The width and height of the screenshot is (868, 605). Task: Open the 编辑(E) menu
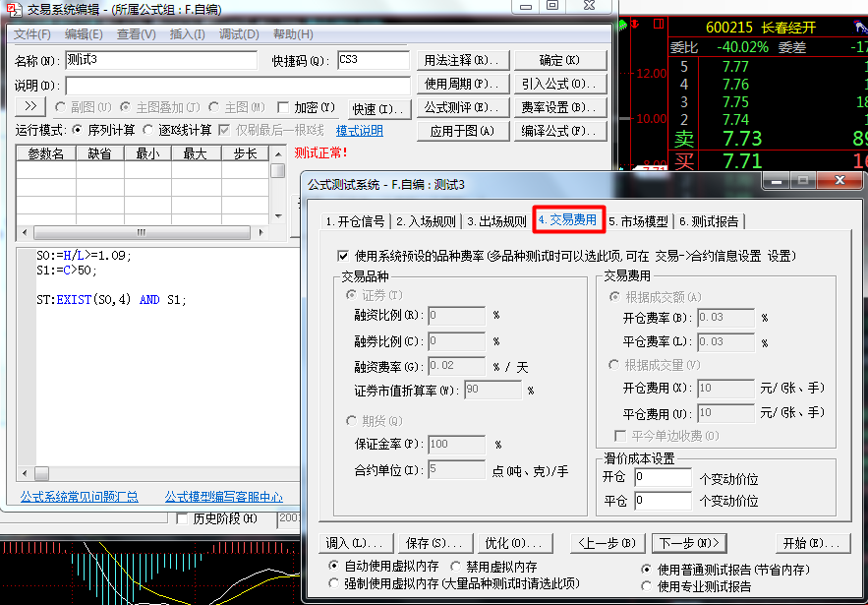[x=84, y=34]
